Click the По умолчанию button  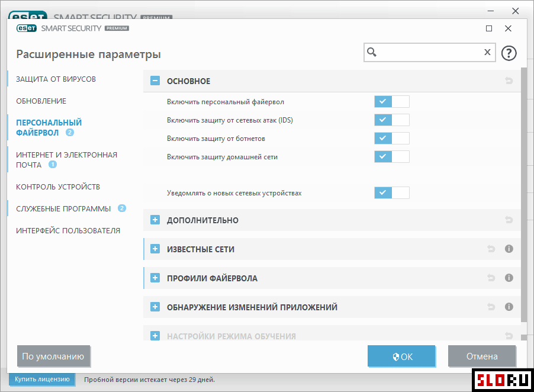click(x=53, y=356)
